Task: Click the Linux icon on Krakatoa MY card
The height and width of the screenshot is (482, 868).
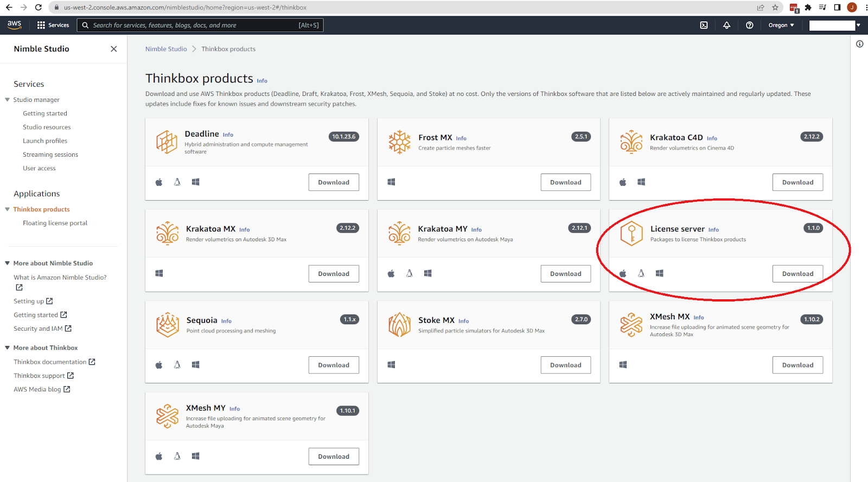Action: pyautogui.click(x=409, y=273)
